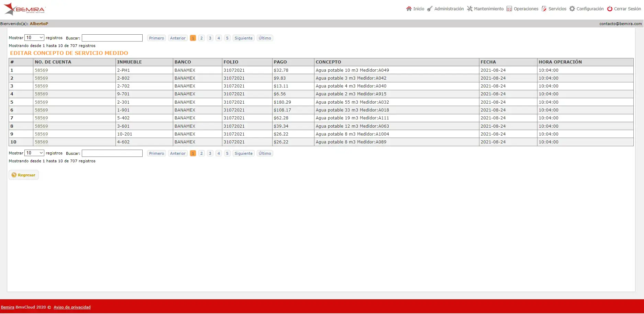The width and height of the screenshot is (644, 314).
Task: Open Administración via its key icon
Action: tap(430, 9)
